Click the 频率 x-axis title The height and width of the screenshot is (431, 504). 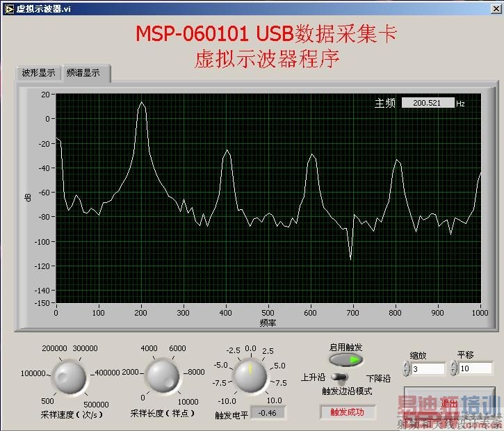pos(268,323)
